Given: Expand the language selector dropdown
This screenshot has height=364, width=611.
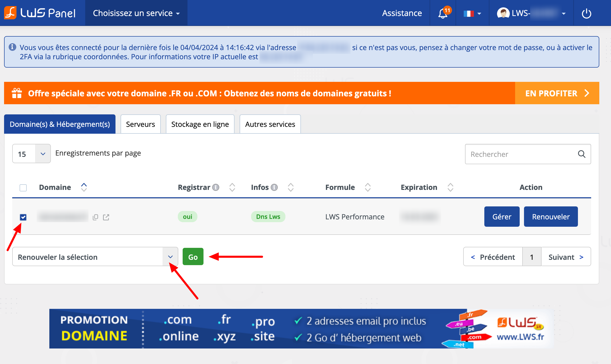Looking at the screenshot, I should pyautogui.click(x=479, y=14).
